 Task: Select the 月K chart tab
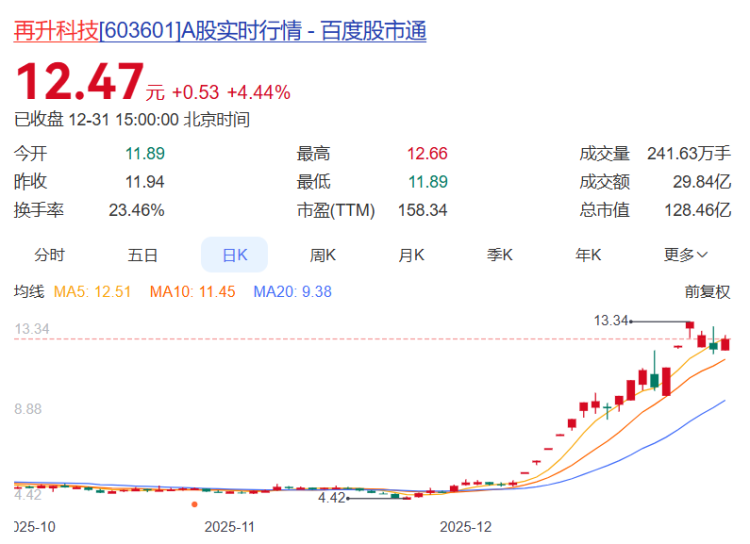click(x=411, y=255)
